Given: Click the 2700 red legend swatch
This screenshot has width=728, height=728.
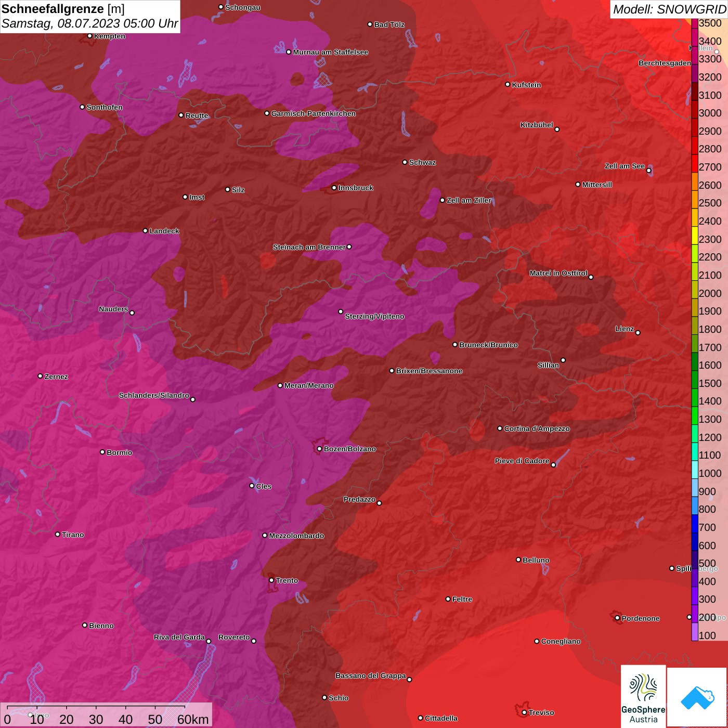Looking at the screenshot, I should click(694, 163).
